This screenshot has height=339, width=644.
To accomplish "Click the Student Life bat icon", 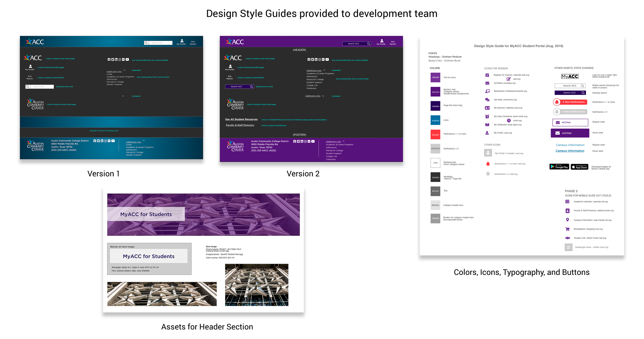I will coord(567,238).
